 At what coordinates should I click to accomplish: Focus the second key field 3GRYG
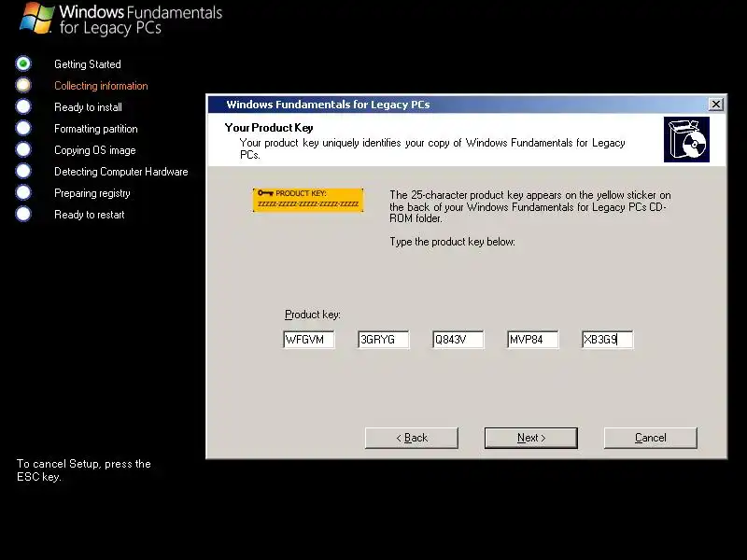coord(384,340)
